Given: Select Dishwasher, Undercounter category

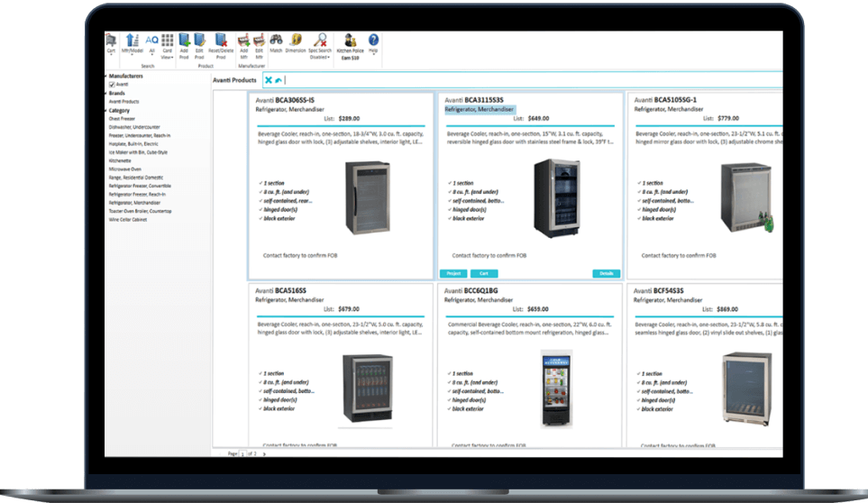Looking at the screenshot, I should [134, 127].
